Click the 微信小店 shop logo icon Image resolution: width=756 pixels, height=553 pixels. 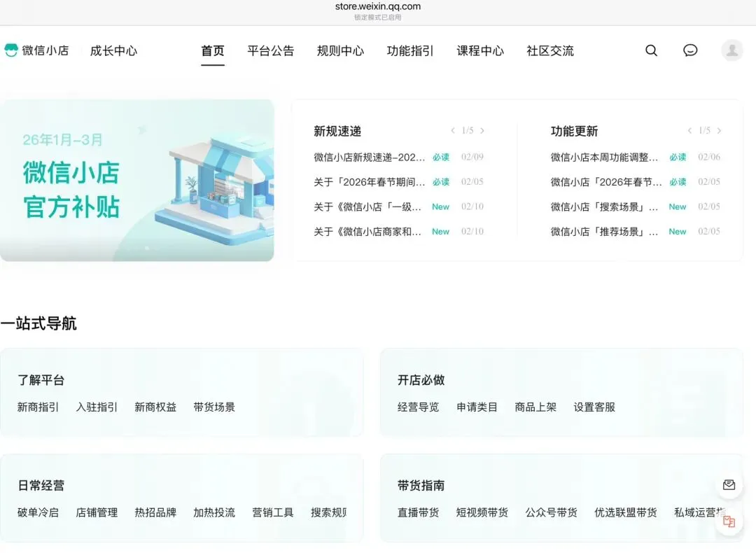pos(11,50)
